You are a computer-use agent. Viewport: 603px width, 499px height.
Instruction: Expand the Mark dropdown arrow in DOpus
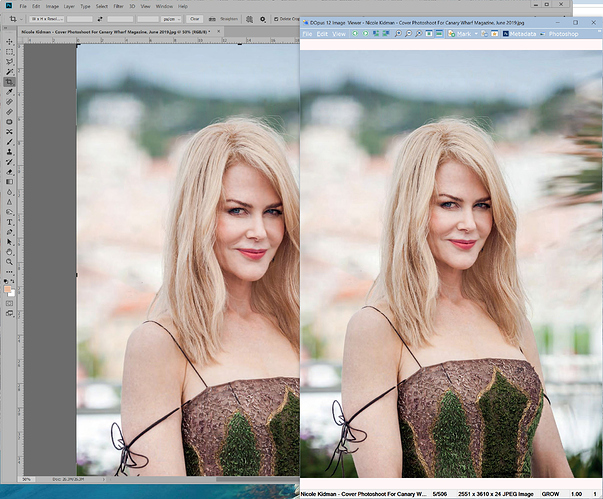tap(476, 34)
